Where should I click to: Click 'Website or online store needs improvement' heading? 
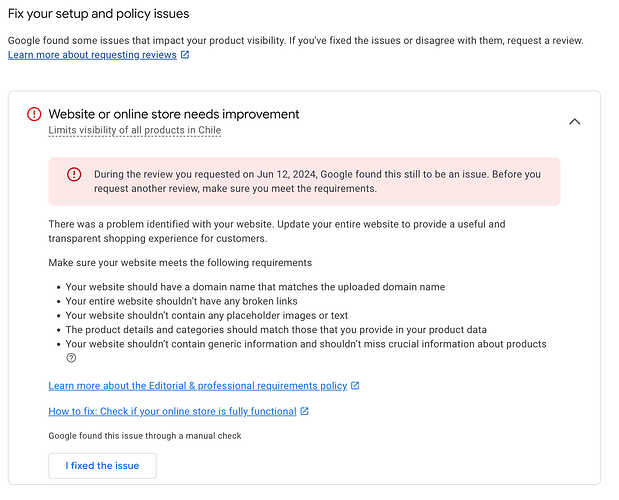click(173, 114)
